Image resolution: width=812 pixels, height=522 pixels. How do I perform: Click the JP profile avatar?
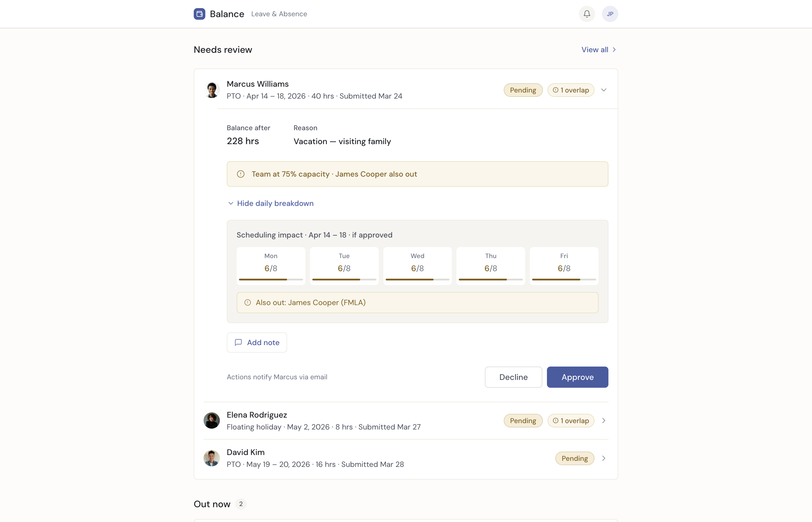[610, 14]
